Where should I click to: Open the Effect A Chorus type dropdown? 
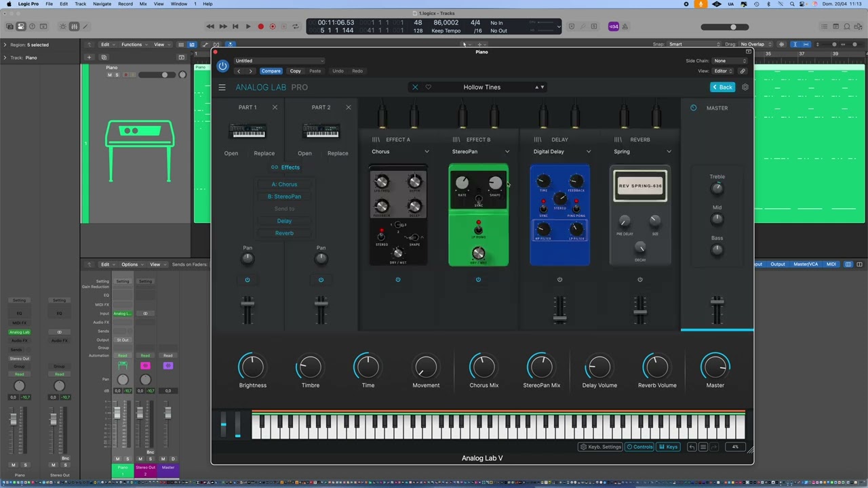click(x=400, y=152)
